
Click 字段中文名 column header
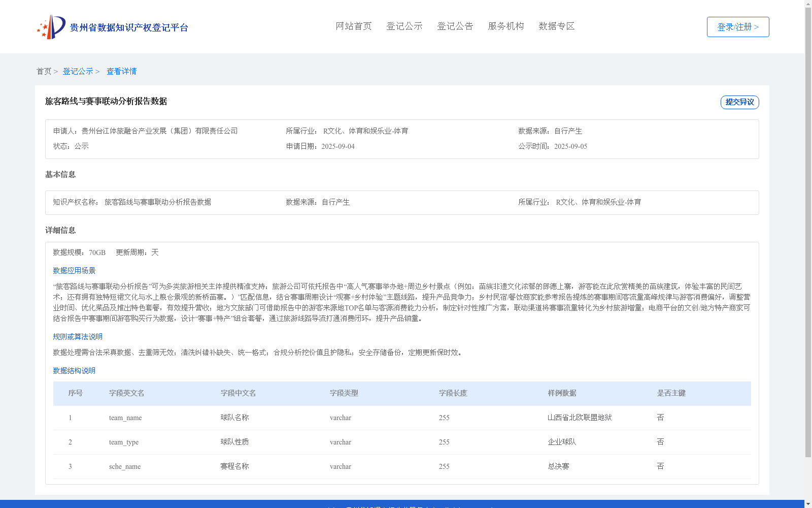tap(238, 393)
